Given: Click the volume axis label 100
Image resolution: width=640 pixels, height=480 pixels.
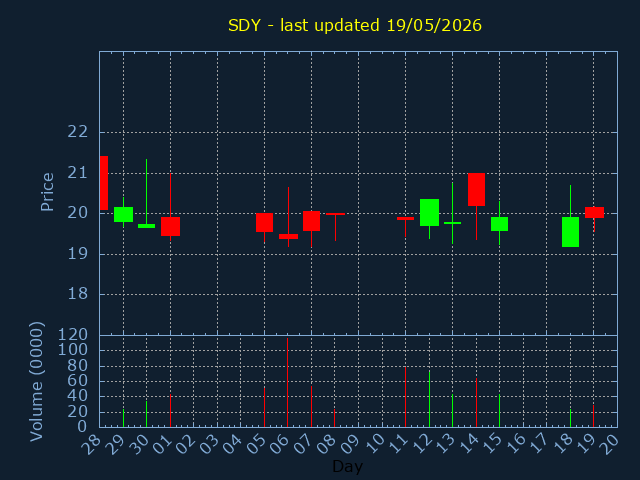Looking at the screenshot, I should [73, 350].
